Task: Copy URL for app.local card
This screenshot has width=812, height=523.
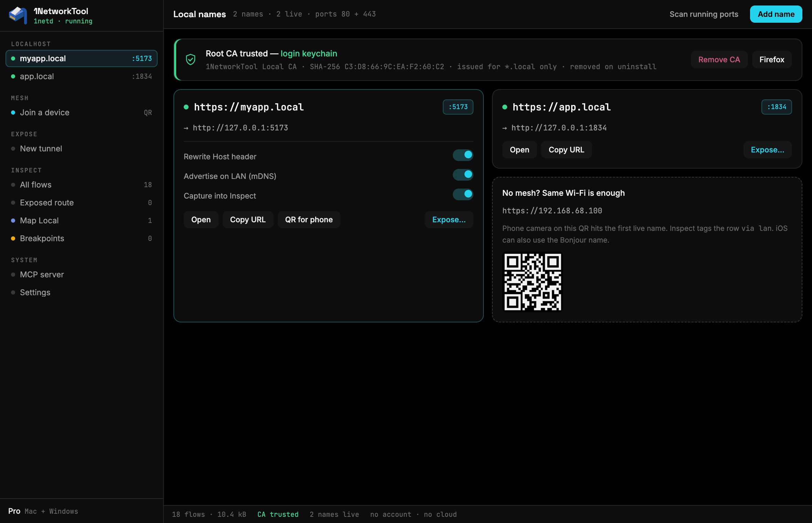Action: [x=566, y=150]
